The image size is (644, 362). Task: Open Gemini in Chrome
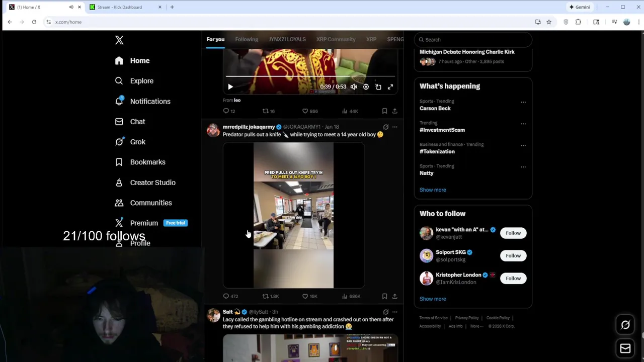(580, 7)
